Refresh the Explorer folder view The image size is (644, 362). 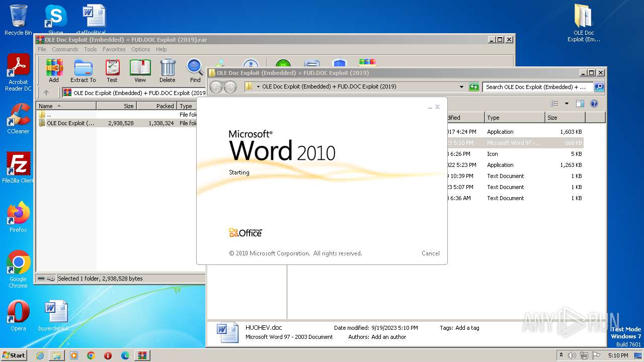click(x=474, y=87)
